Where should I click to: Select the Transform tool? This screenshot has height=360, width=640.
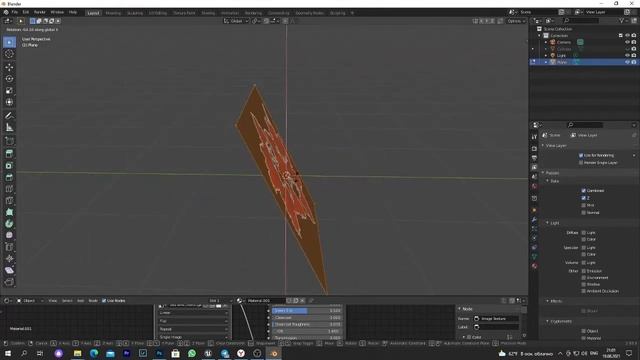[x=9, y=102]
